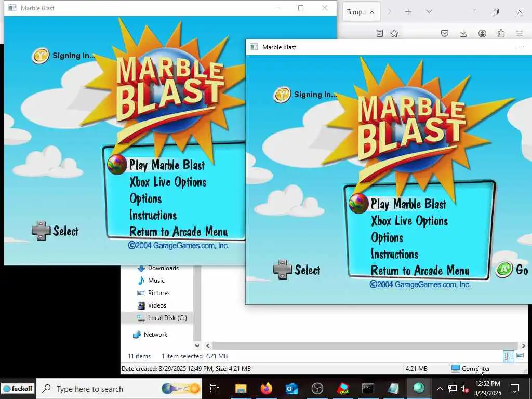Open Task View on the taskbar
Viewport: 532px width, 399px height.
pos(215,389)
